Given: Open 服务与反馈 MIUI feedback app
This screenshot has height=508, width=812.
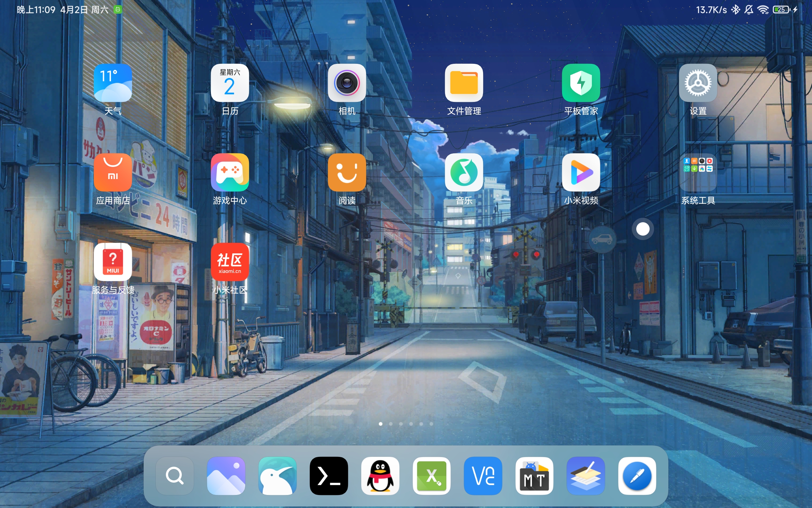Looking at the screenshot, I should (x=113, y=262).
